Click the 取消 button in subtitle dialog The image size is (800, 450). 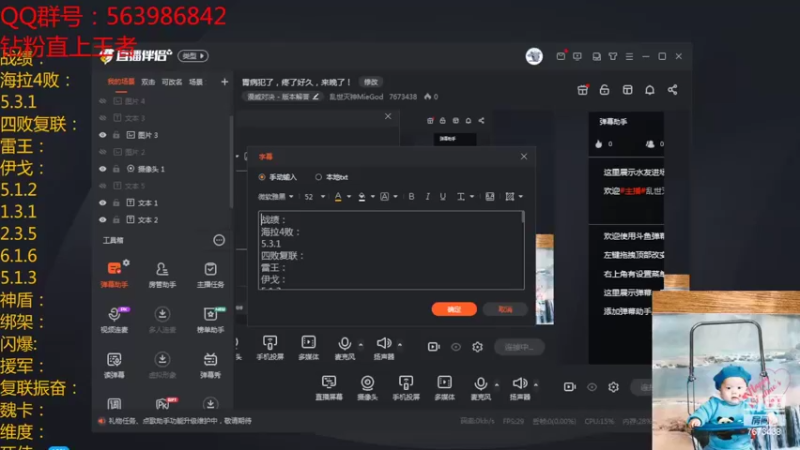coord(505,309)
